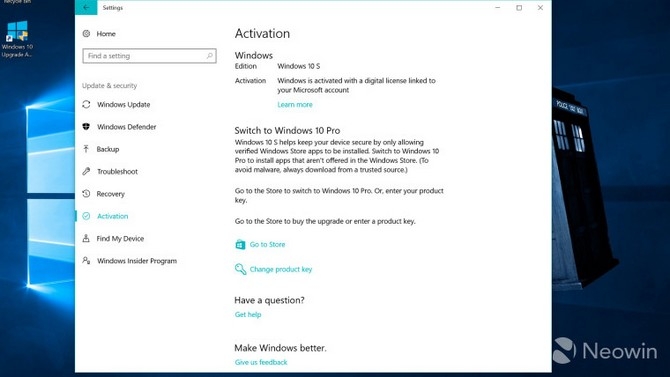Select the Windows Update sync icon
The height and width of the screenshot is (377, 670).
86,104
